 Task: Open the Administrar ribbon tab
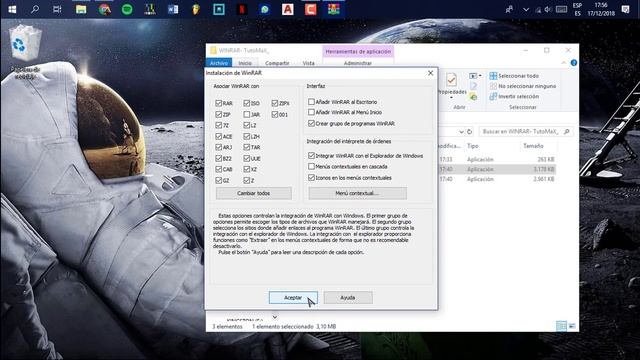tap(358, 63)
